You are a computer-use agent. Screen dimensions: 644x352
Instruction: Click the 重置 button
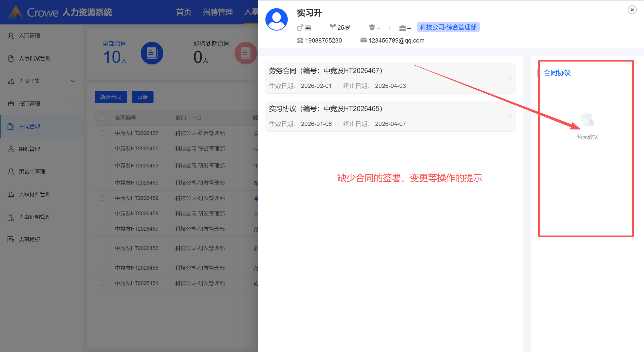click(142, 97)
